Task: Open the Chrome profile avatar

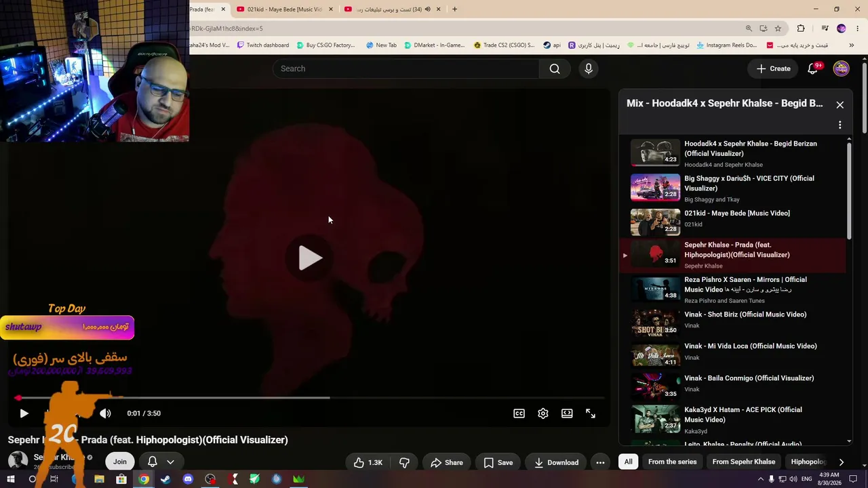Action: click(842, 28)
